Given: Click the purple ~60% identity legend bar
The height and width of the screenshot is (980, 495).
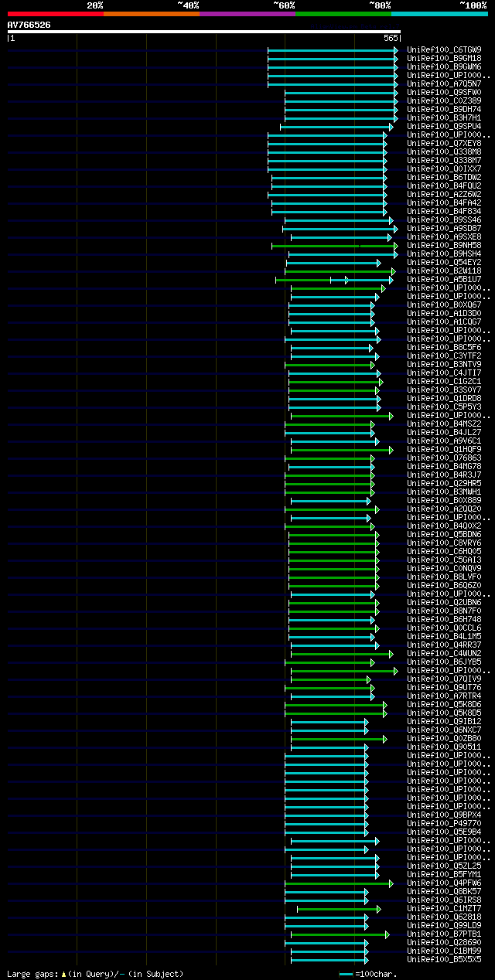Looking at the screenshot, I should coord(247,14).
